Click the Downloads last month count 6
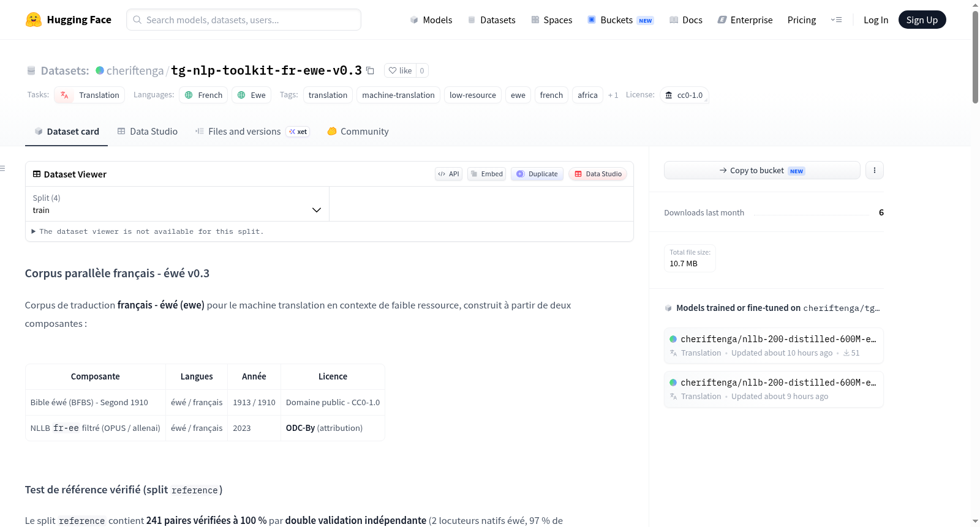Image resolution: width=980 pixels, height=527 pixels. (881, 212)
